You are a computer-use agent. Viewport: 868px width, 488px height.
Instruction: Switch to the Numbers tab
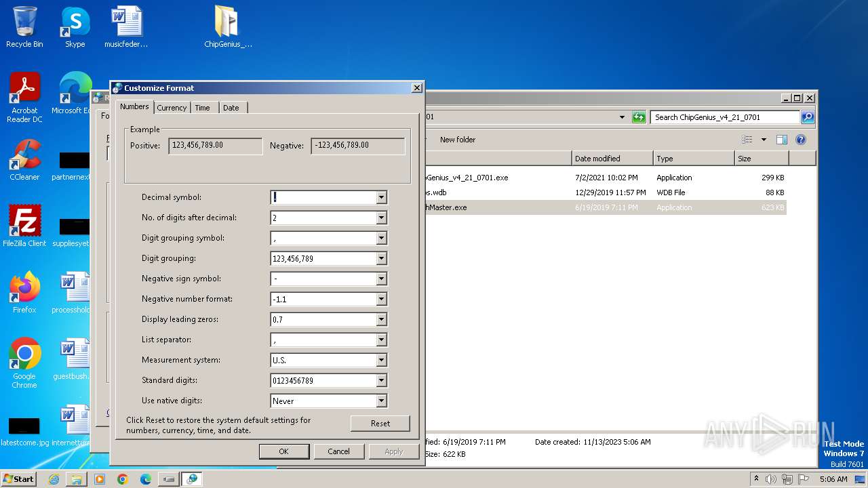(x=134, y=106)
